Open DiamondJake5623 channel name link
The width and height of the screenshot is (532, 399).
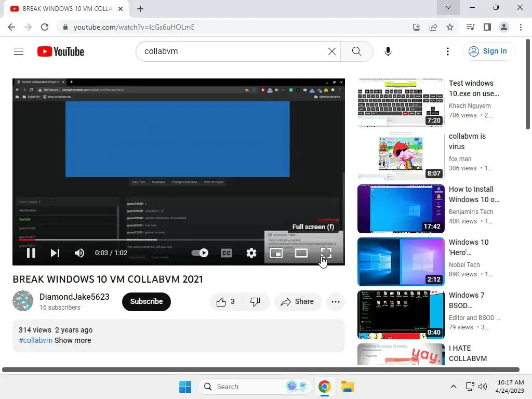(x=74, y=297)
